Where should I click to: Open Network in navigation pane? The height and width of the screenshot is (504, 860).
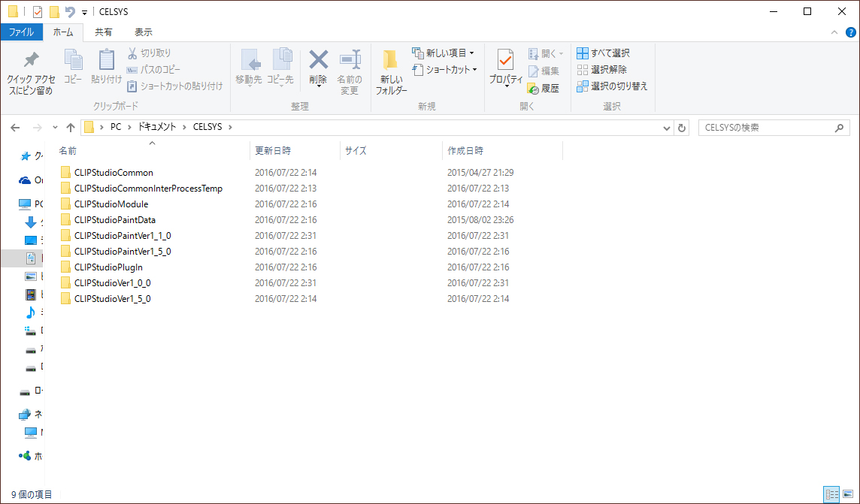[x=31, y=414]
